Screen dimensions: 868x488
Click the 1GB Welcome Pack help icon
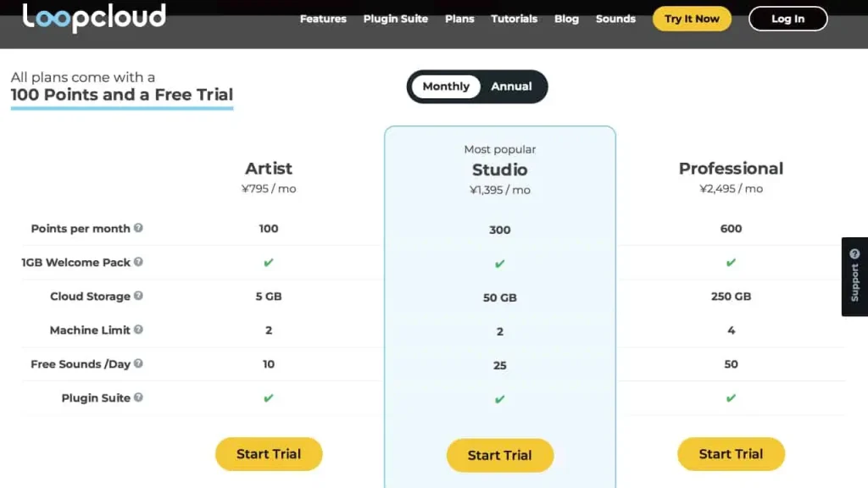pos(138,262)
